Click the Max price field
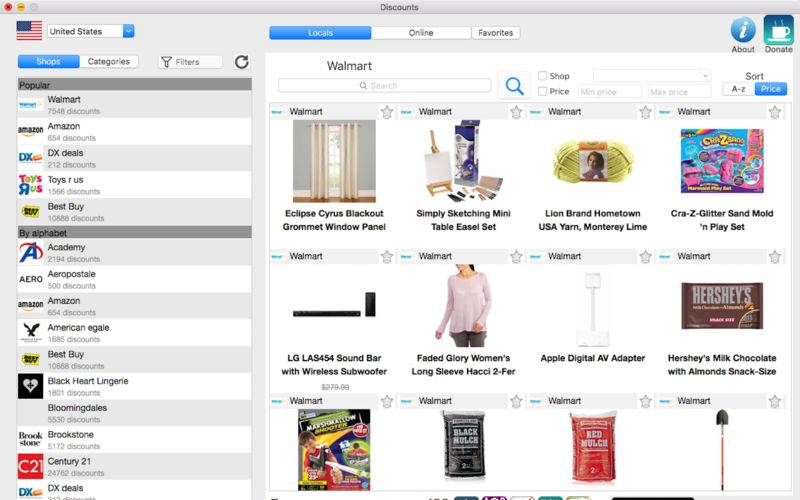The image size is (800, 500). click(679, 92)
